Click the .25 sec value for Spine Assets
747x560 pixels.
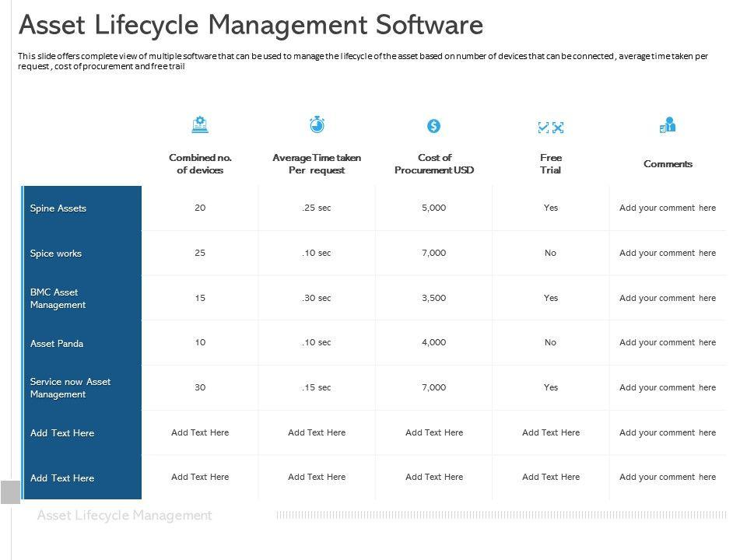(x=317, y=208)
